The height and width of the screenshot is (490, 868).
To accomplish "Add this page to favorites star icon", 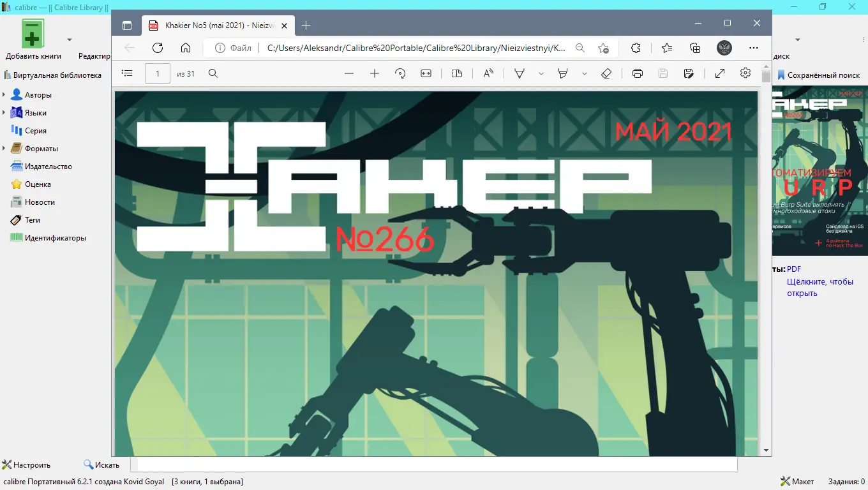I will (603, 48).
